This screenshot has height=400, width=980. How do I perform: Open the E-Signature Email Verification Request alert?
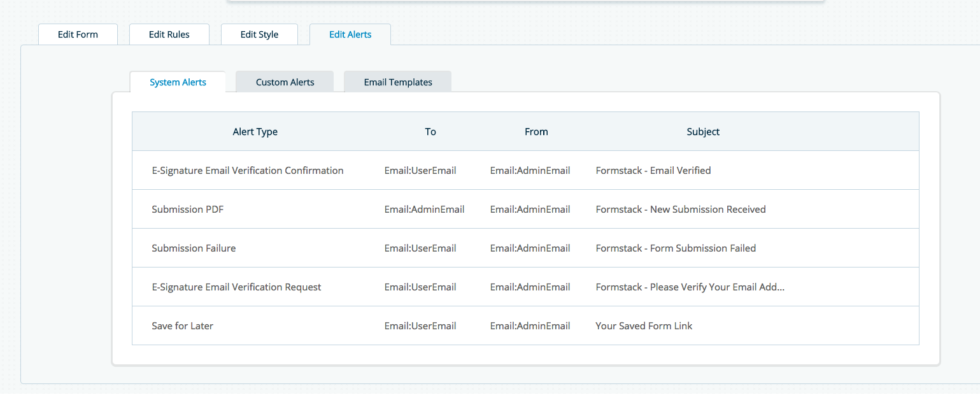236,287
